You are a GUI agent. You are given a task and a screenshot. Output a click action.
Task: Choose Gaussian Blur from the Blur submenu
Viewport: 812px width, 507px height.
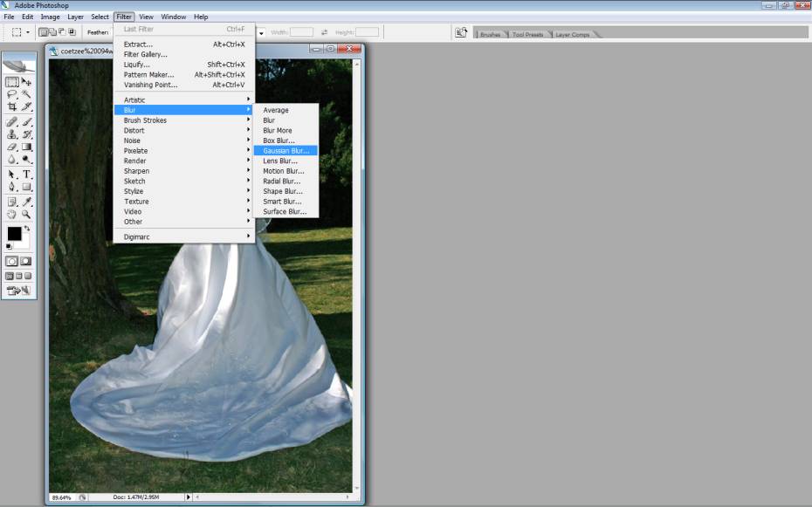point(286,151)
